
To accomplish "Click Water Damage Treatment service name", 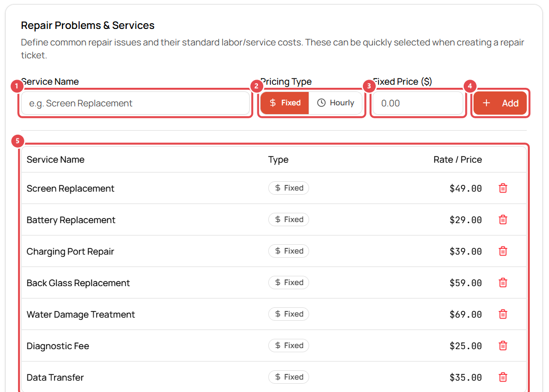I will coord(81,315).
